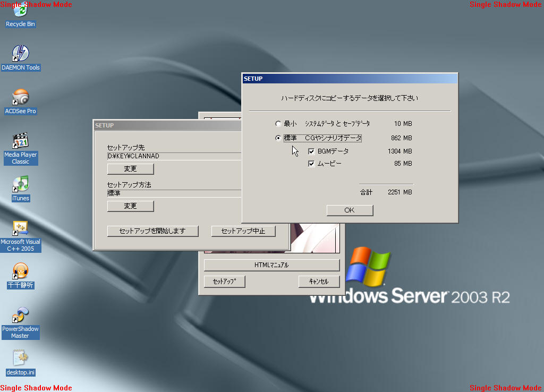Click キャンセル button in launcher window
The width and height of the screenshot is (544, 392).
319,282
